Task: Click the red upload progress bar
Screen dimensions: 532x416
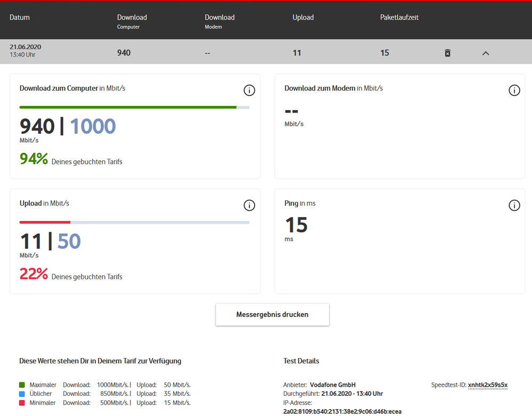Action: pos(45,222)
